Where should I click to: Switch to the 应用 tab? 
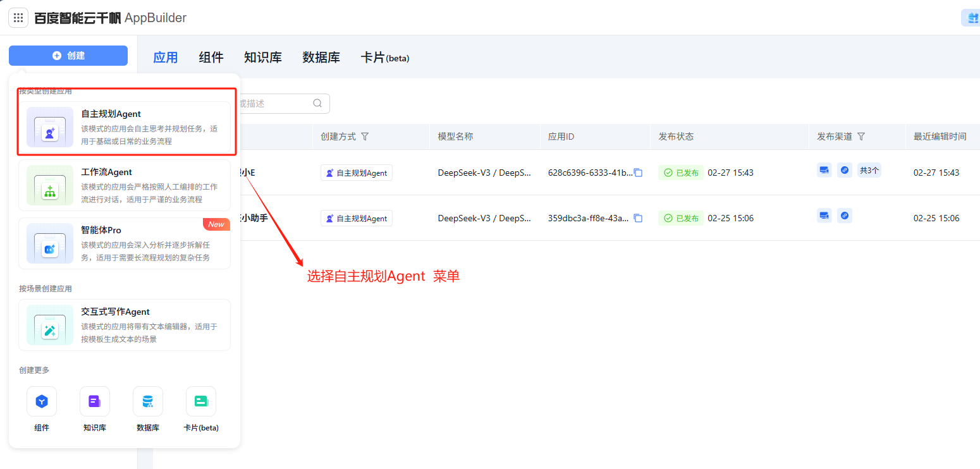[x=166, y=58]
